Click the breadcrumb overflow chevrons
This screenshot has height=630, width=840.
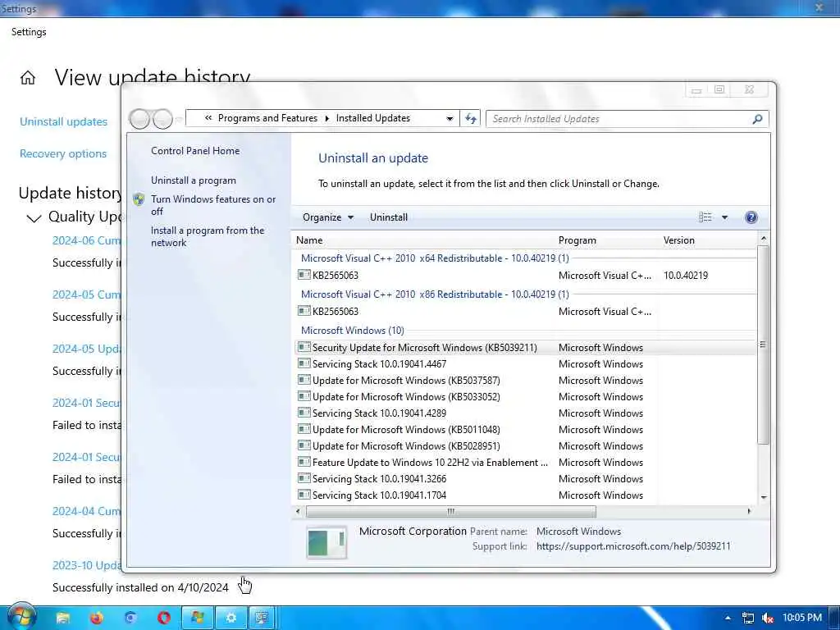tap(208, 118)
